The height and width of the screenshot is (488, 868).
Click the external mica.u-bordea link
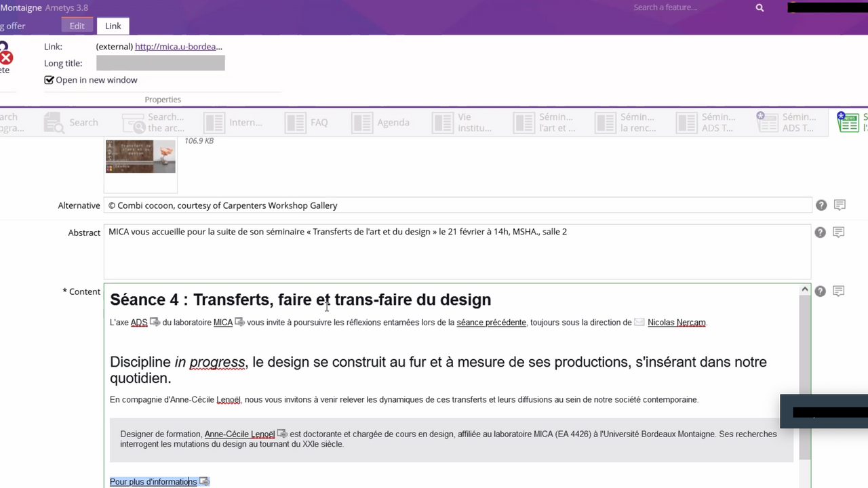(x=178, y=47)
